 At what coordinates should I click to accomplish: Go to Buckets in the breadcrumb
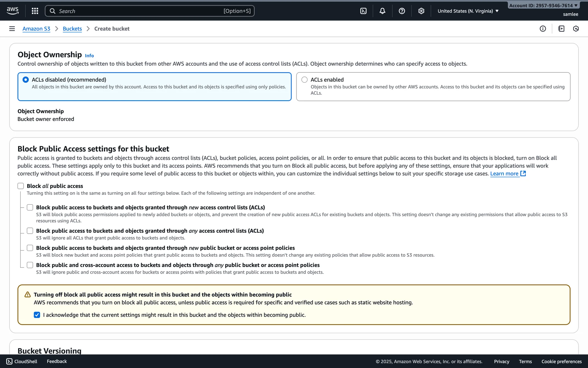tap(72, 29)
